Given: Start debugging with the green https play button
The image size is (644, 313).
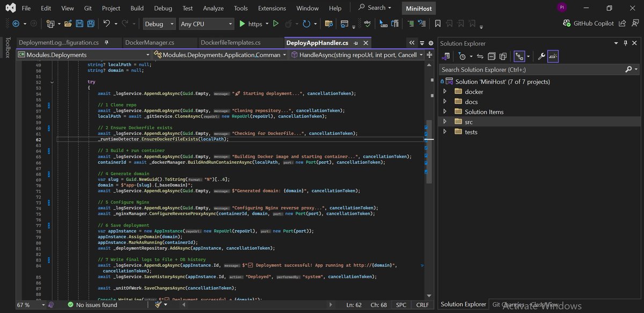Looking at the screenshot, I should (242, 24).
